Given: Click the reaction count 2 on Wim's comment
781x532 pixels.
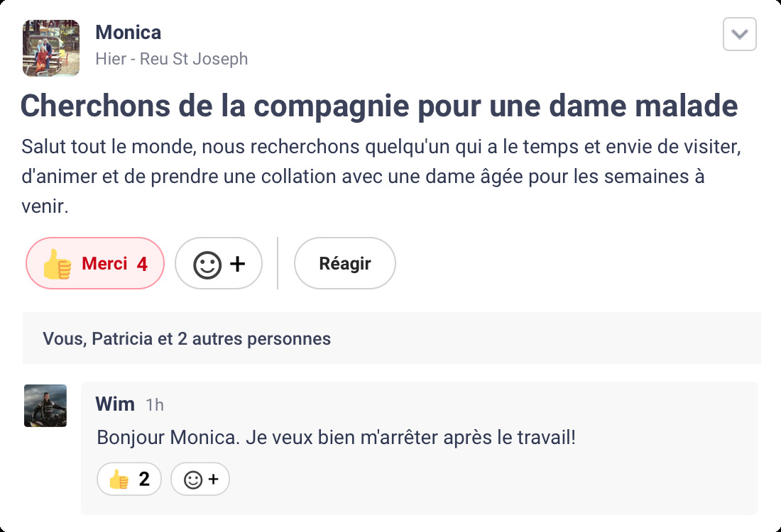Looking at the screenshot, I should pos(144,480).
